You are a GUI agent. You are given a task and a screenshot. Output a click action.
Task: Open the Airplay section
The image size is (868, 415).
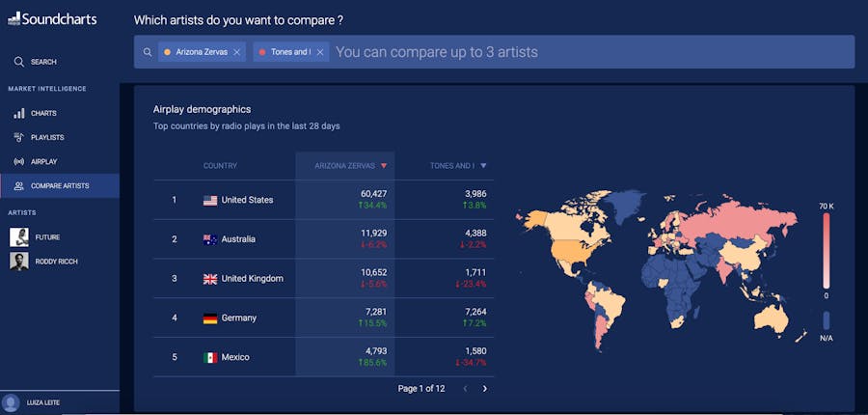(x=43, y=162)
